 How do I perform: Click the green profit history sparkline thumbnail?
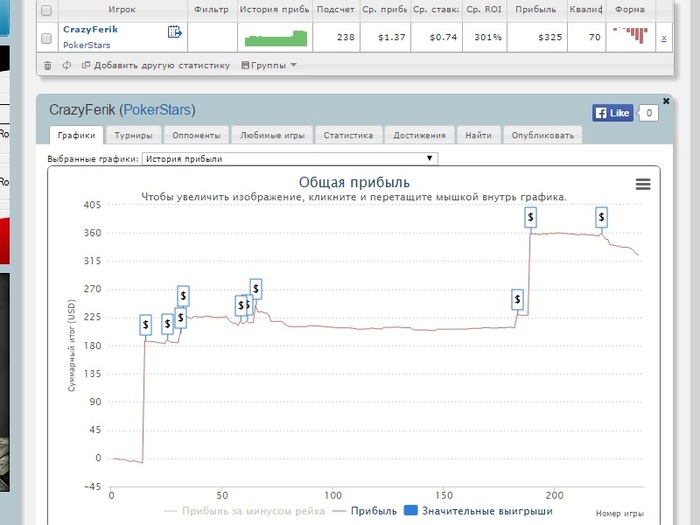pos(275,38)
